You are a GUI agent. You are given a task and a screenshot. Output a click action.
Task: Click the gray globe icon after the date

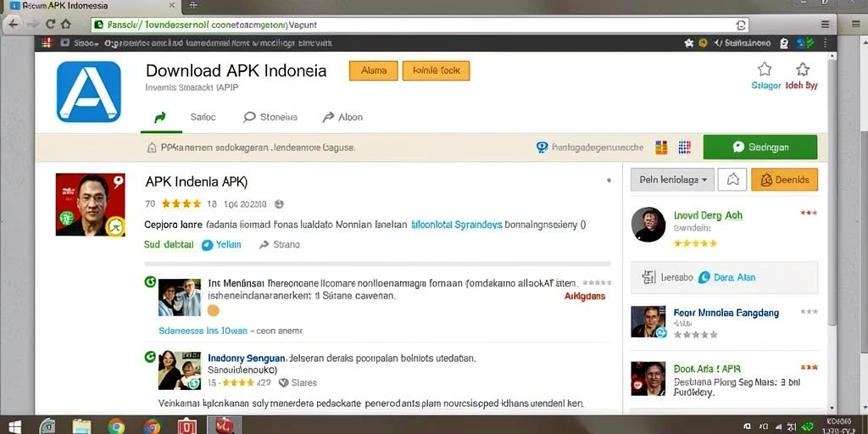[279, 204]
